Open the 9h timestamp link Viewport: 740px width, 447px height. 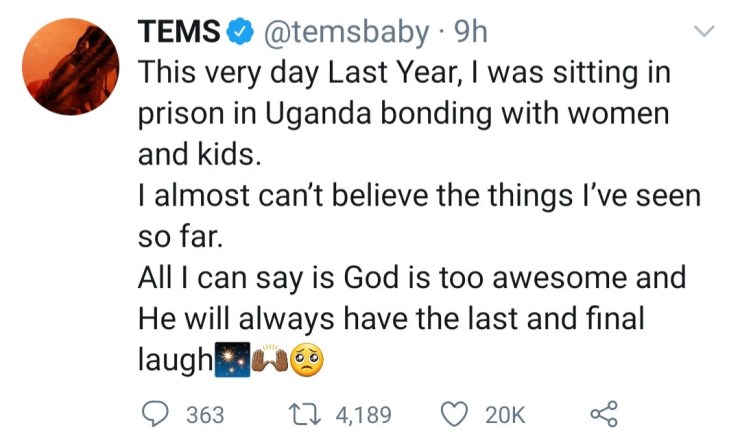pos(470,33)
